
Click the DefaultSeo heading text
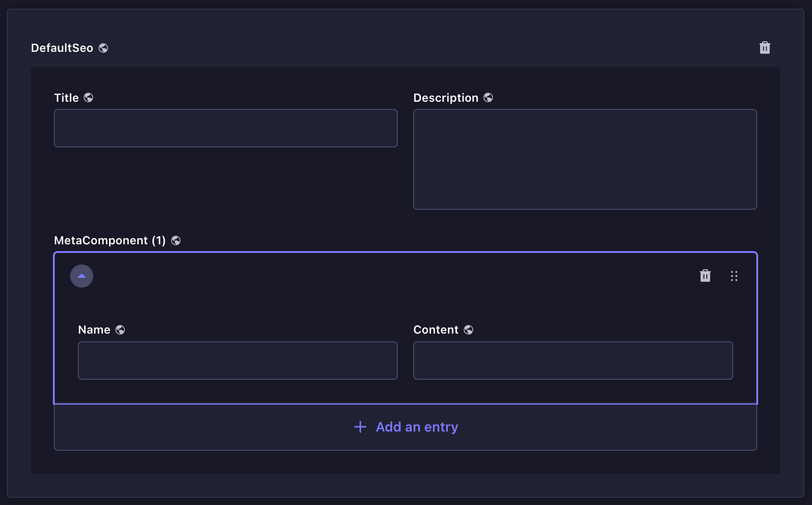62,48
